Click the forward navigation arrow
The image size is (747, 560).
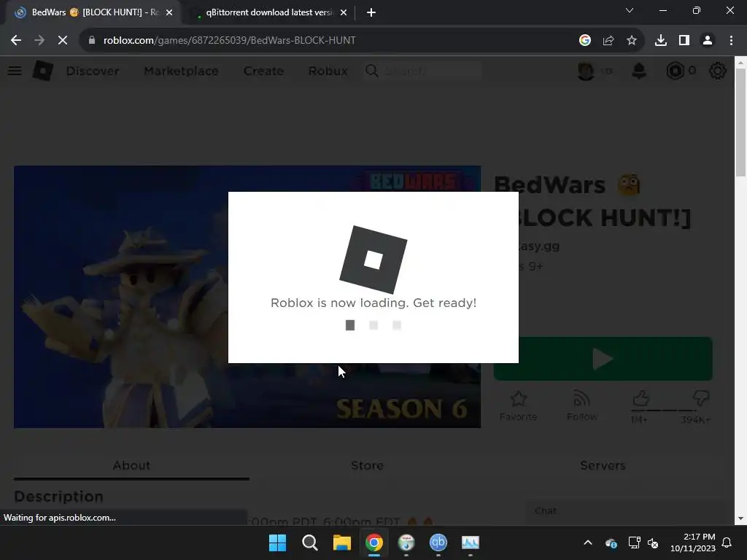[x=39, y=41]
